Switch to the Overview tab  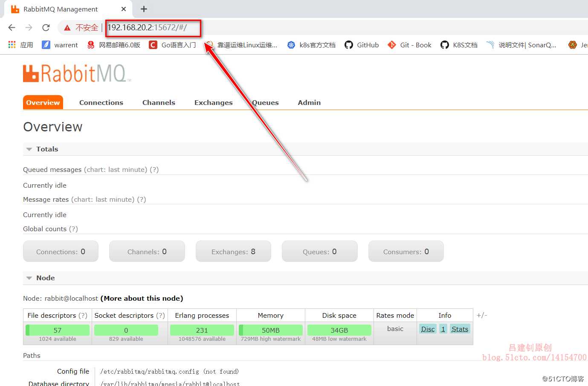(x=43, y=102)
